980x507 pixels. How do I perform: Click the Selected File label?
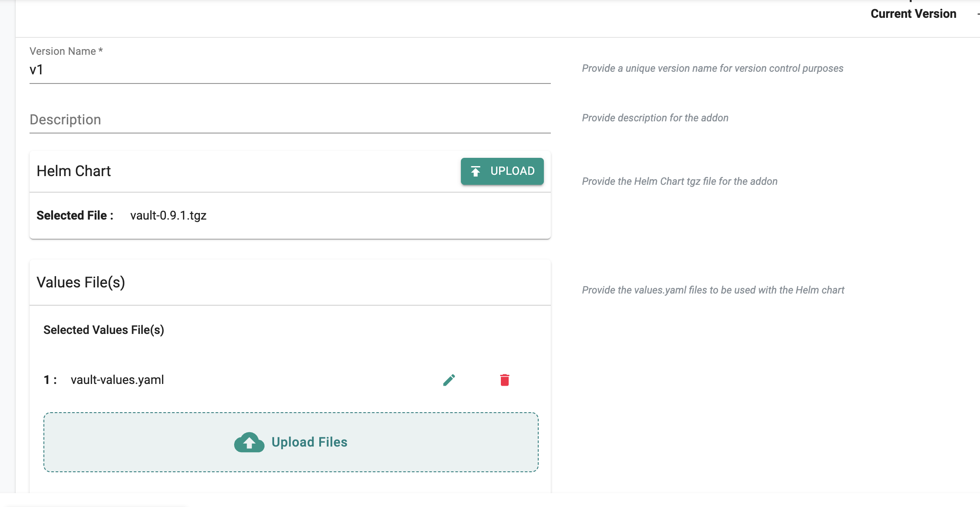click(75, 216)
